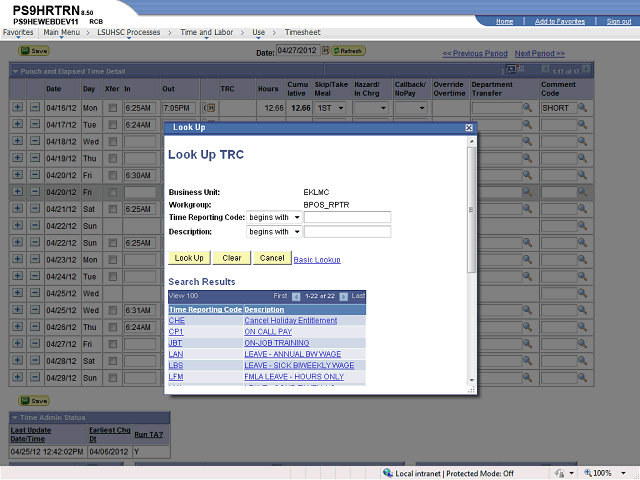Add a row for 04/19/12 Thu

coord(17,158)
